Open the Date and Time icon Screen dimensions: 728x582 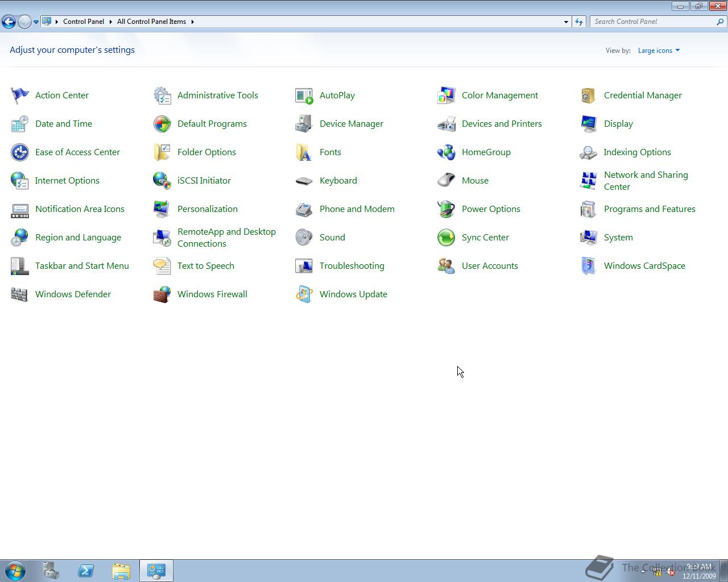(20, 124)
